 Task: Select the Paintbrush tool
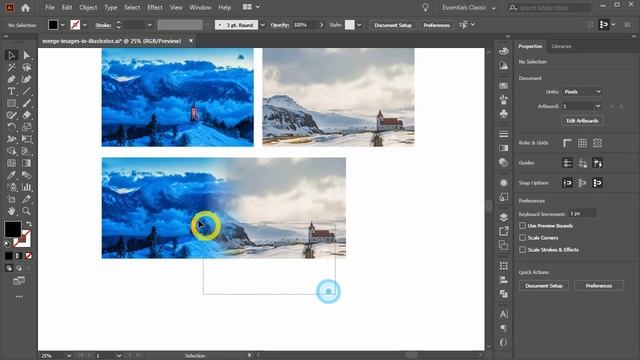(x=27, y=103)
